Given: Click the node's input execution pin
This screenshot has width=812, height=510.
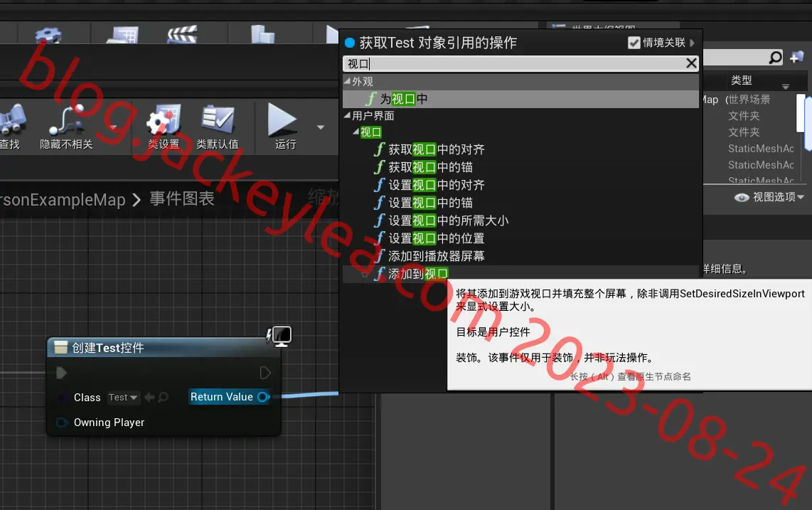Looking at the screenshot, I should point(61,373).
